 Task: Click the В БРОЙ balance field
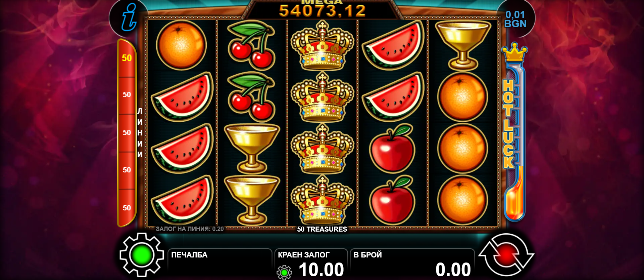(x=412, y=264)
